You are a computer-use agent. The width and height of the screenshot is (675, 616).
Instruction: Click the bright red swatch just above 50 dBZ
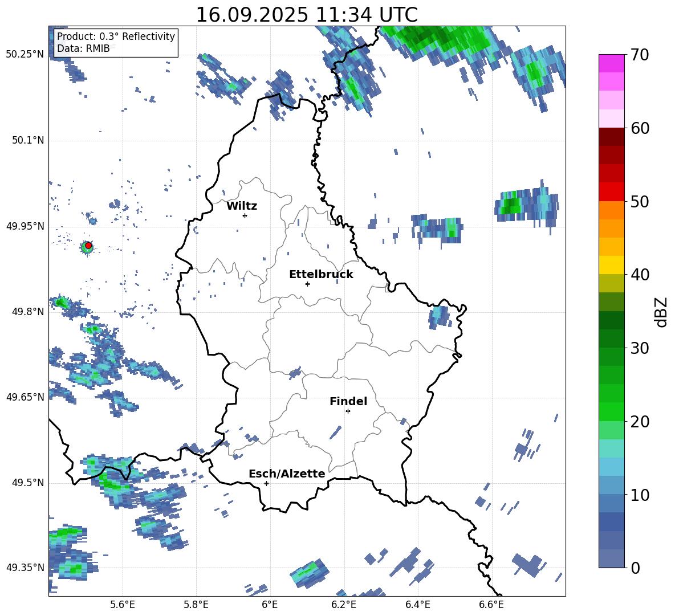click(x=611, y=192)
